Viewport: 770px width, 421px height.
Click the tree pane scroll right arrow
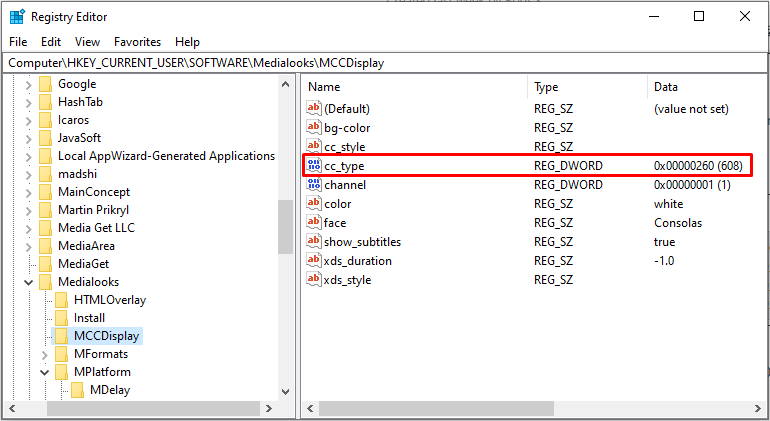point(269,408)
